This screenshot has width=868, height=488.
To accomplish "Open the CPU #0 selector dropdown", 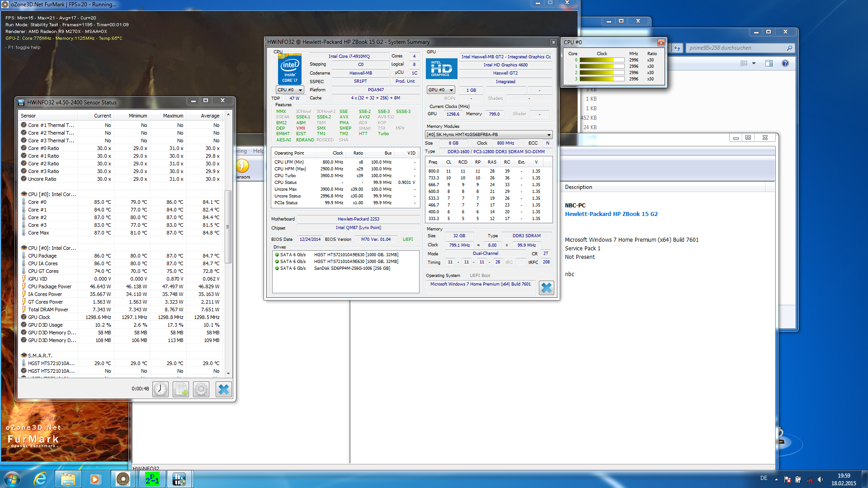I will [x=290, y=90].
